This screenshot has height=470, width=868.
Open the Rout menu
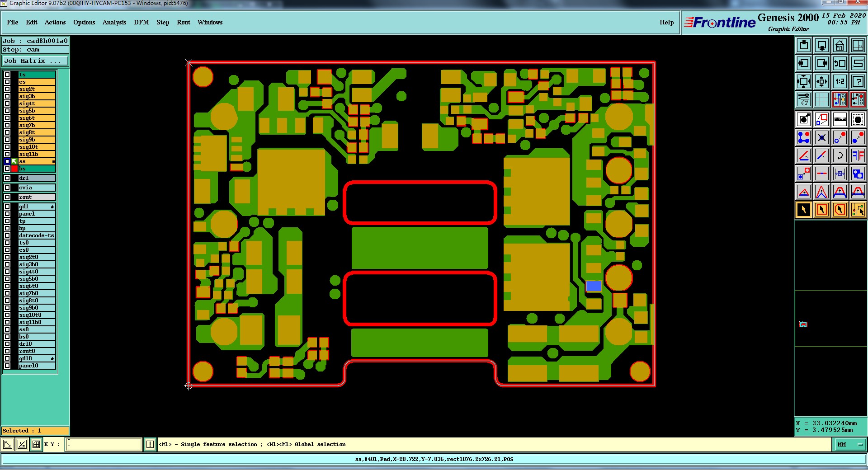click(x=184, y=22)
